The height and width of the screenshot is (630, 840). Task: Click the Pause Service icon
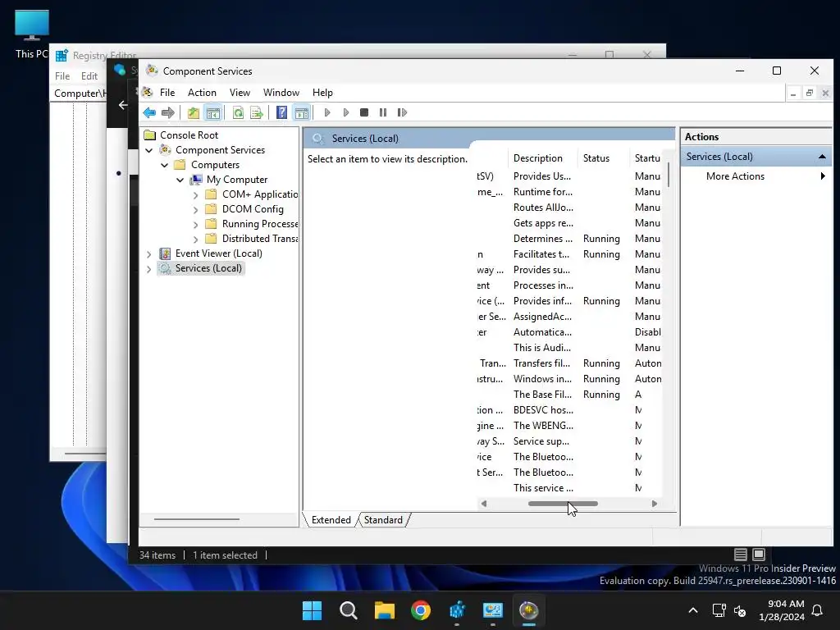(383, 112)
